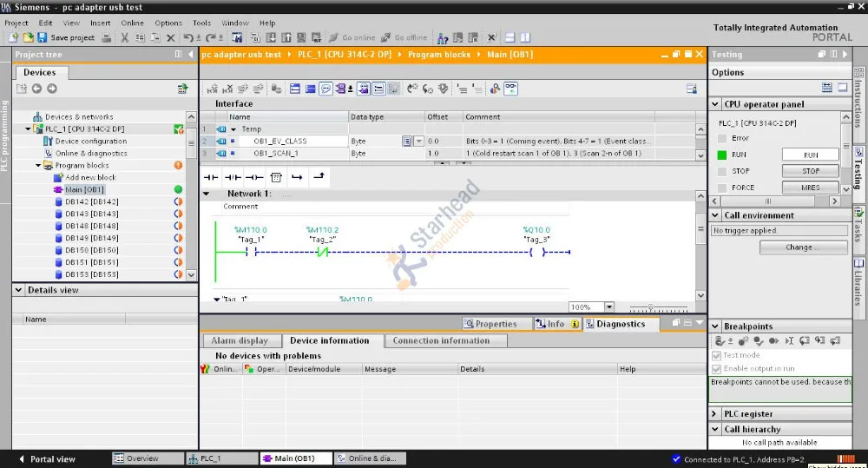
Task: Navigate back in project tree toolbar
Action: click(x=36, y=89)
